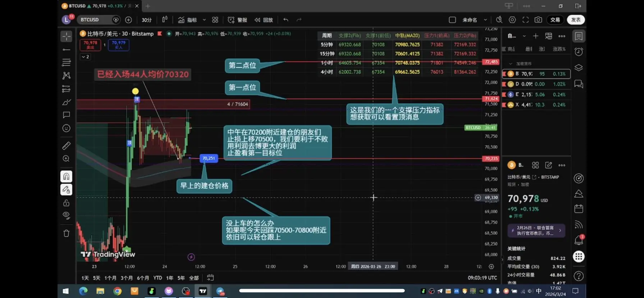Open the chart time axis settings gear
The image size is (644, 298).
491,267
